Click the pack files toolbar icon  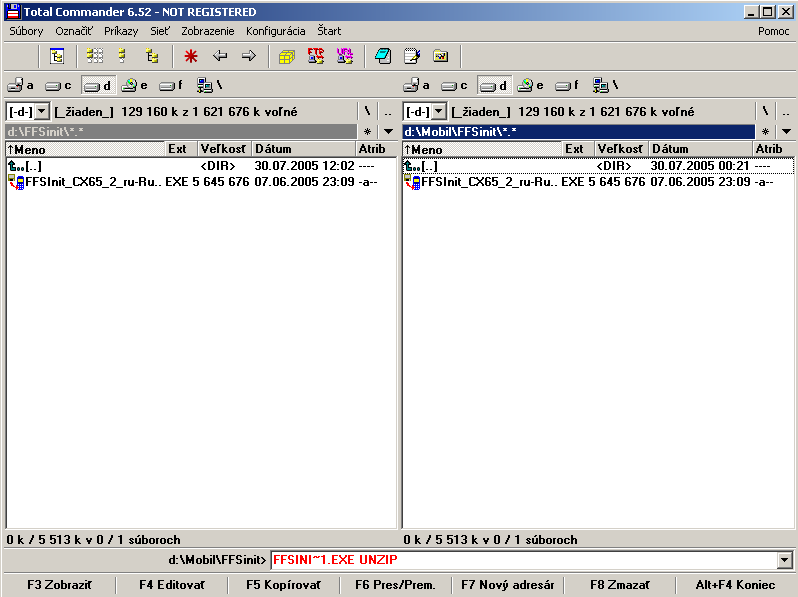[287, 56]
